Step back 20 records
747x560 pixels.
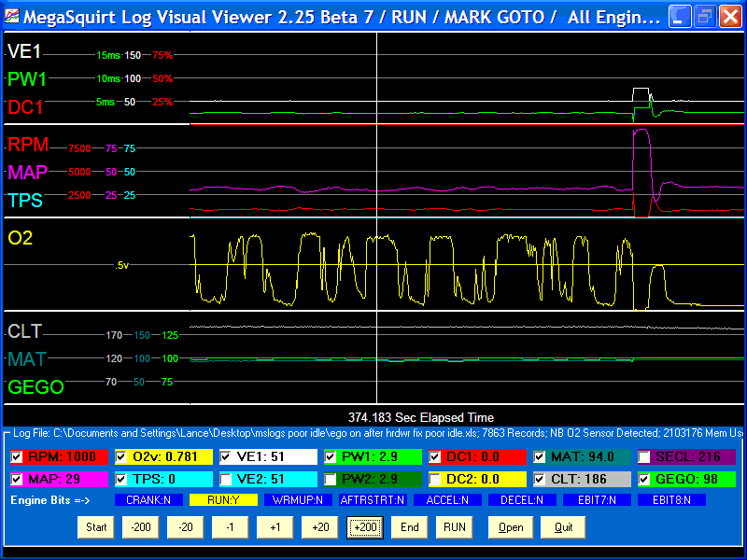[186, 527]
